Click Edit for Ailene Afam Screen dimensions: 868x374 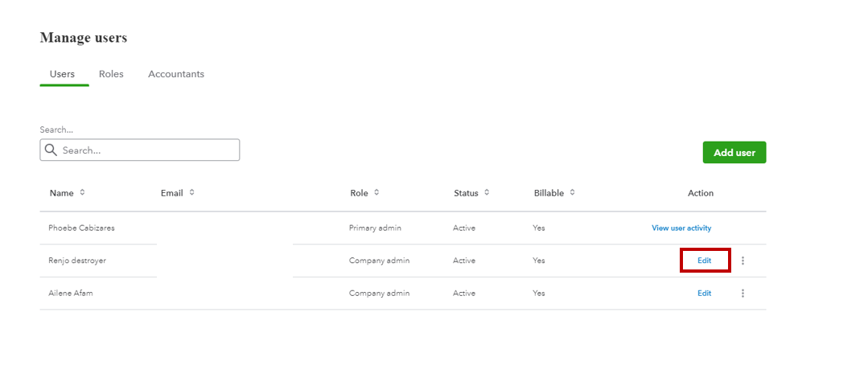pyautogui.click(x=705, y=294)
